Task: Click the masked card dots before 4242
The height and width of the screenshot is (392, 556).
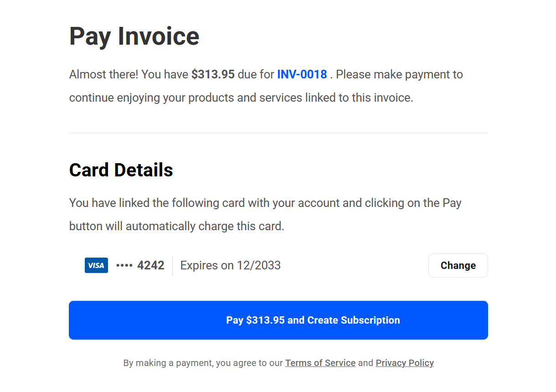Action: [124, 265]
